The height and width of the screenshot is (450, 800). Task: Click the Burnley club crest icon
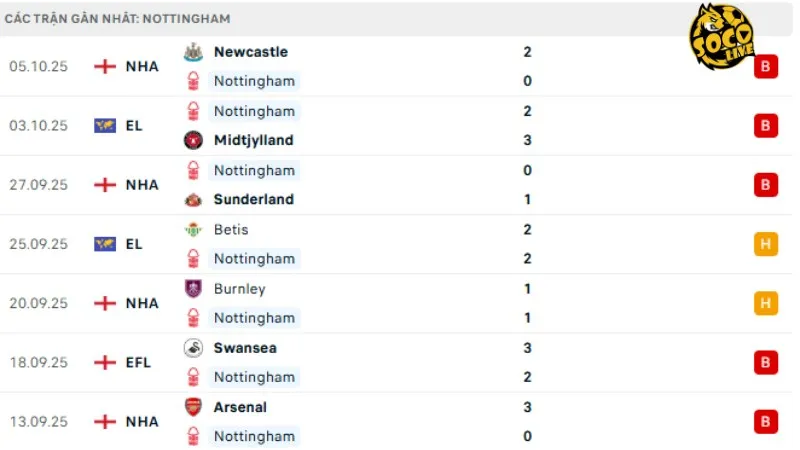[193, 289]
